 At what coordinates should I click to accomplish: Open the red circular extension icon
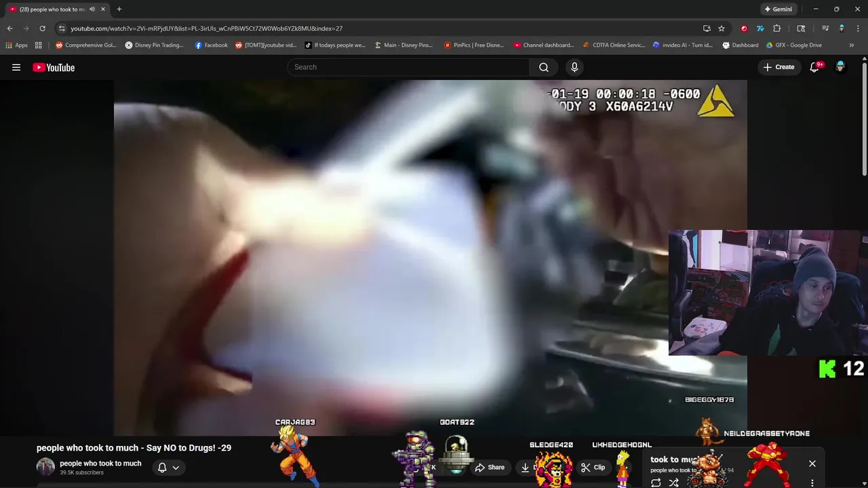[x=744, y=28]
